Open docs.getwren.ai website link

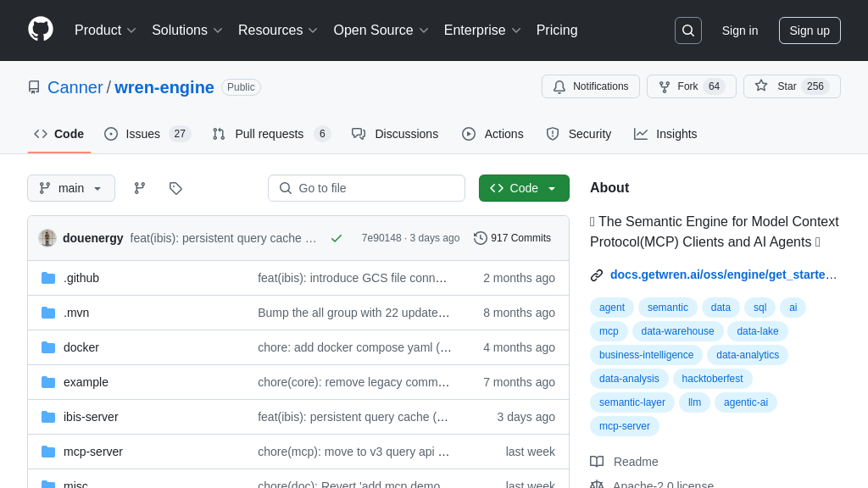[724, 275]
